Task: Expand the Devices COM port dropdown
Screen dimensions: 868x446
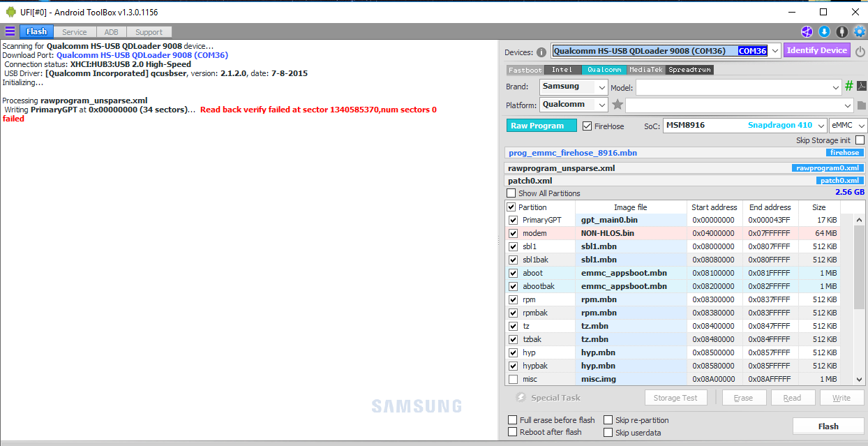Action: 775,51
